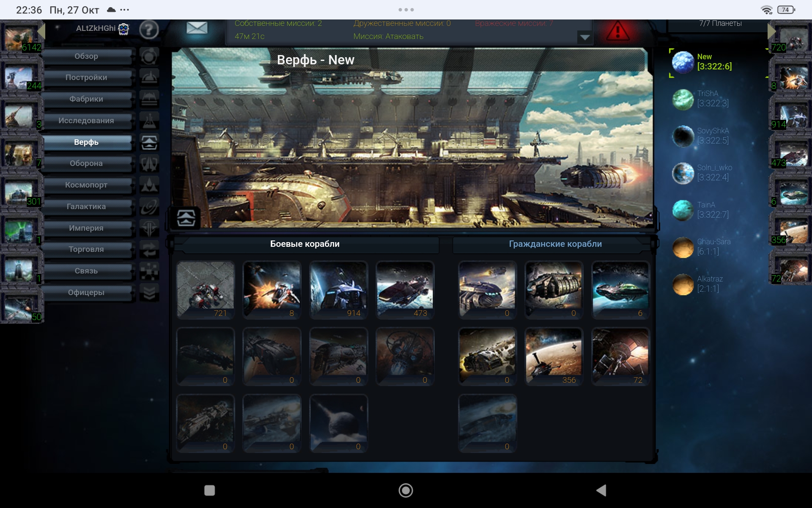Collapse the left resource panel arrow
812x508 pixels.
(x=41, y=31)
